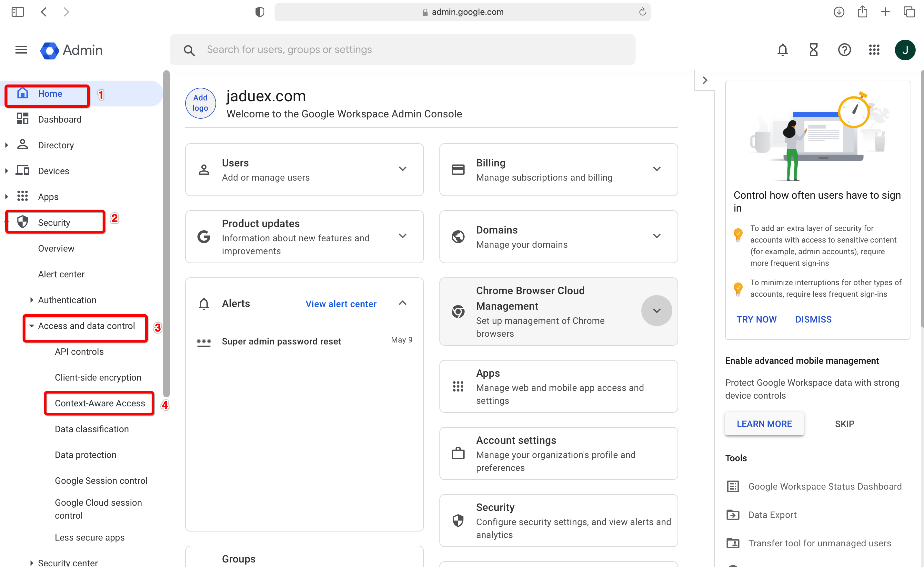Click the sidebar vertical scrollbar
The height and width of the screenshot is (567, 924).
pos(166,233)
